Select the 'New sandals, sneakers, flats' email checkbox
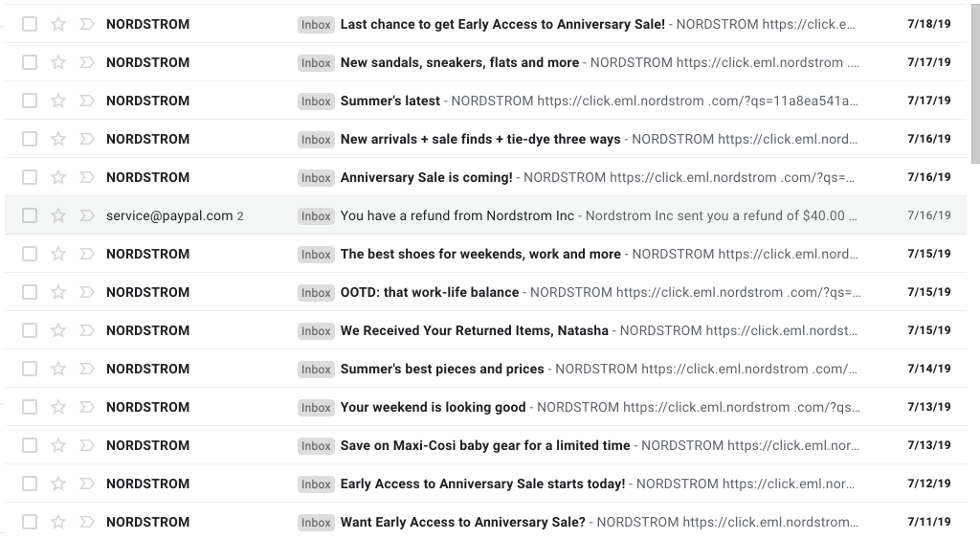 point(30,62)
